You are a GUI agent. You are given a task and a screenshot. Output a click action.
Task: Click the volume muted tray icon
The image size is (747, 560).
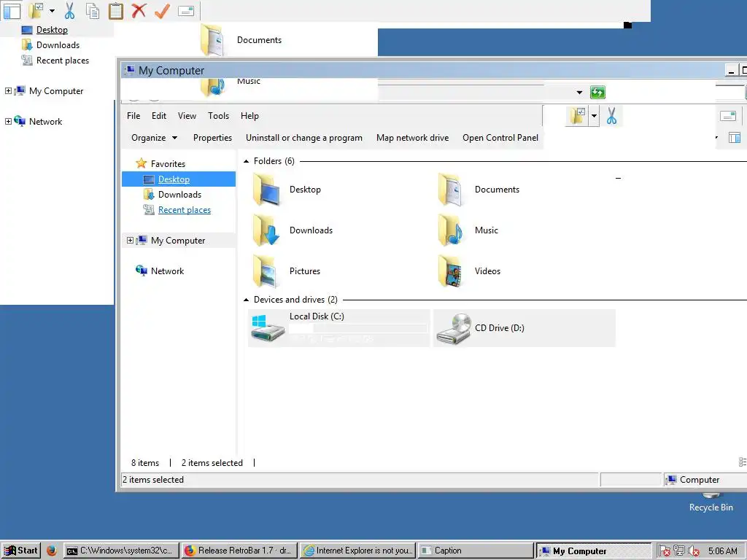[x=694, y=551]
